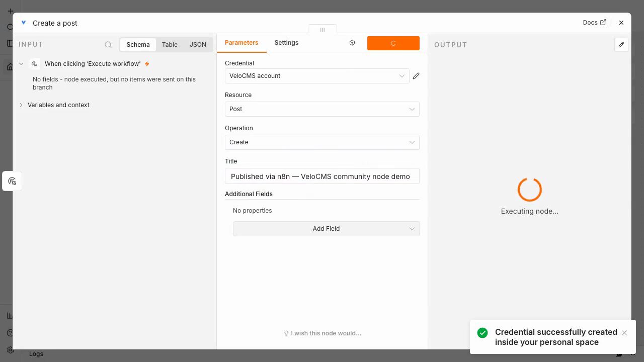Click the plus icon in left sidebar
This screenshot has height=362, width=644.
tap(10, 11)
